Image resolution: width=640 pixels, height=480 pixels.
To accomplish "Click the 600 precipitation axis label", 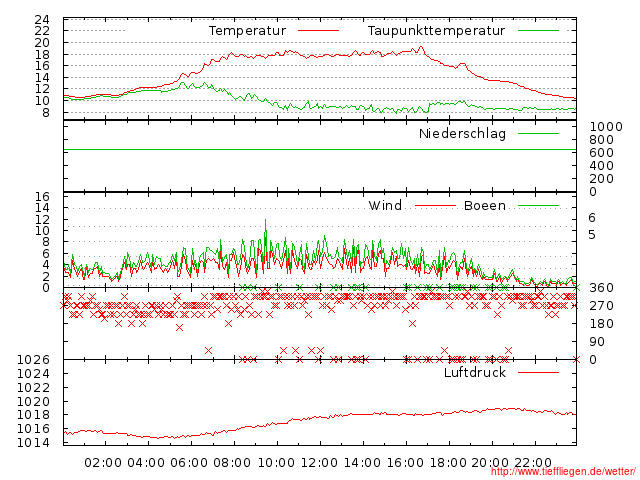I will coord(602,153).
